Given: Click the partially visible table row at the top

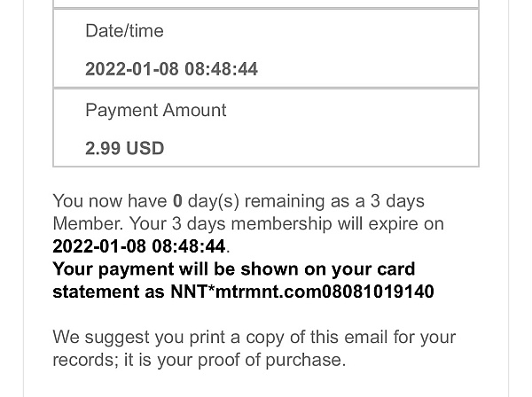Looking at the screenshot, I should (x=266, y=4).
